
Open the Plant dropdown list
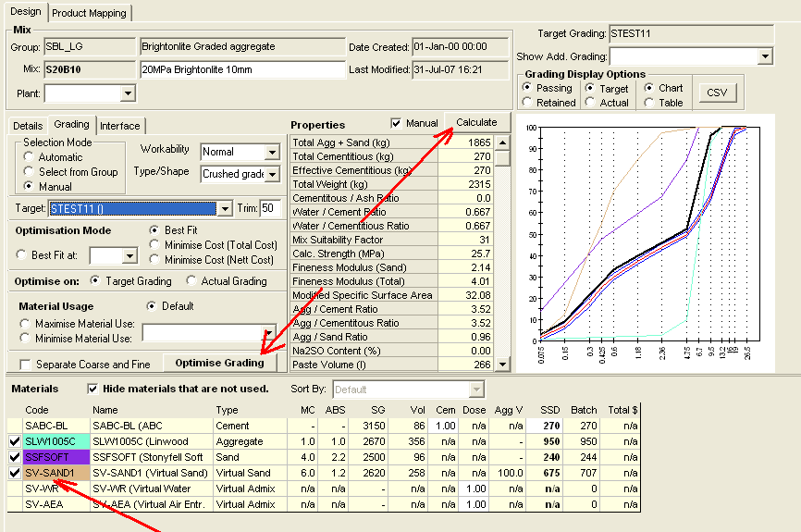coord(128,93)
